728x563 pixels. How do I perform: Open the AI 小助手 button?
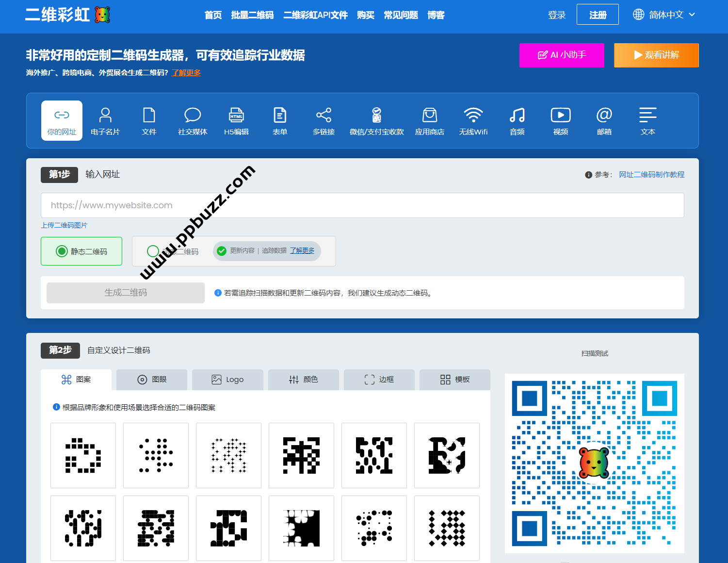pyautogui.click(x=562, y=55)
